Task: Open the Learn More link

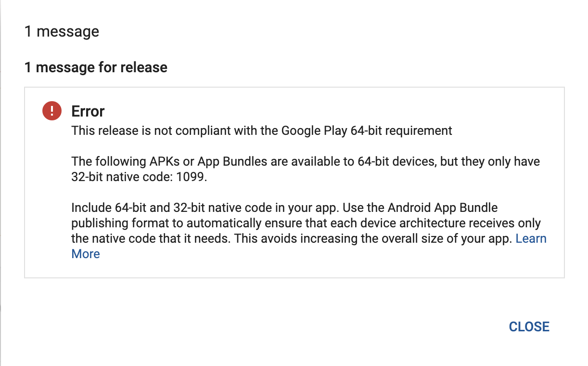Action: pos(531,239)
